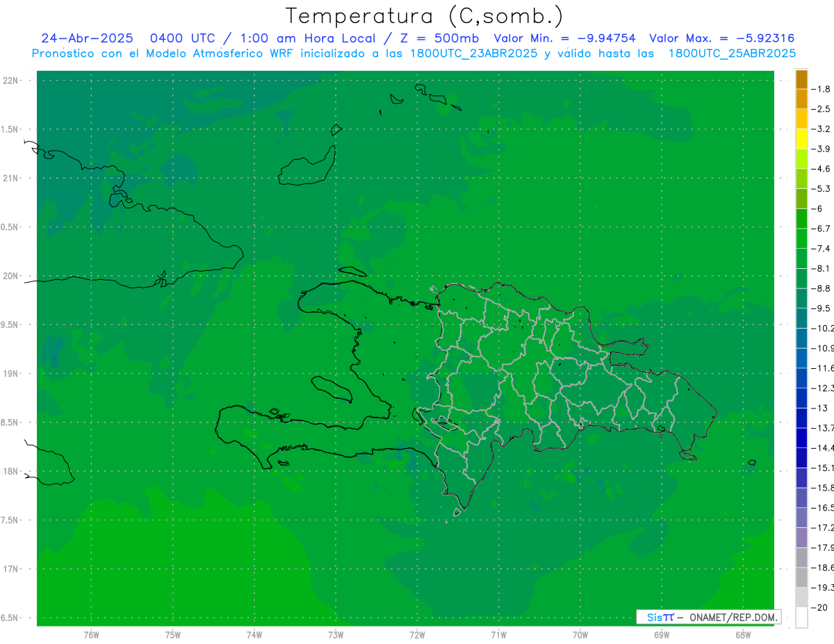The width and height of the screenshot is (834, 644).
Task: Click the "Valor Max. = -5.92316" value
Action: pos(721,38)
